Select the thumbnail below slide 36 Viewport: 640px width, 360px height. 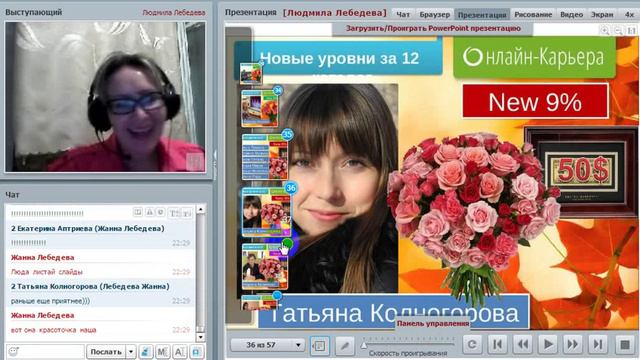click(265, 266)
